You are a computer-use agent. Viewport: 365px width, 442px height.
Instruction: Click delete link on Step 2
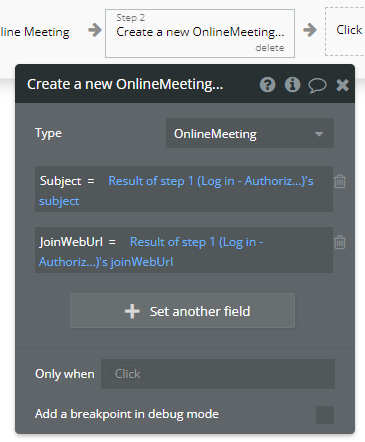270,48
